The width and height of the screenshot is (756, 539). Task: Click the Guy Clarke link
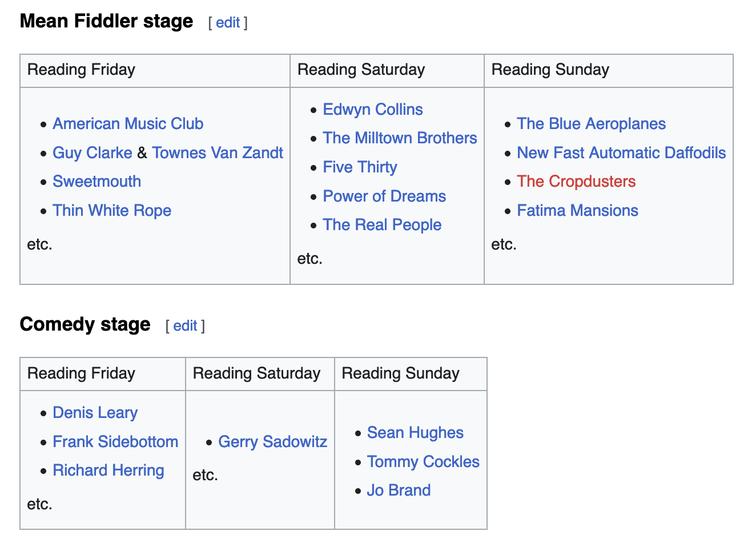pyautogui.click(x=93, y=153)
